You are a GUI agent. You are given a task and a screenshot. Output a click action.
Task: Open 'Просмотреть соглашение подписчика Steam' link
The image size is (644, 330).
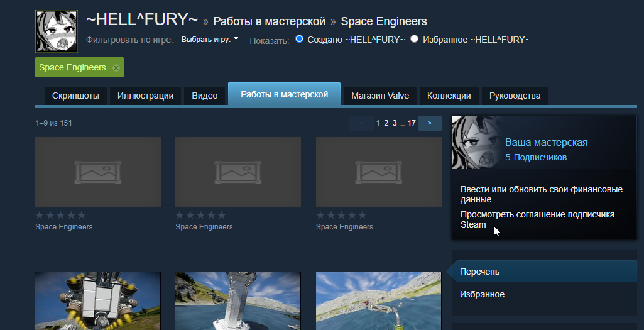point(537,219)
